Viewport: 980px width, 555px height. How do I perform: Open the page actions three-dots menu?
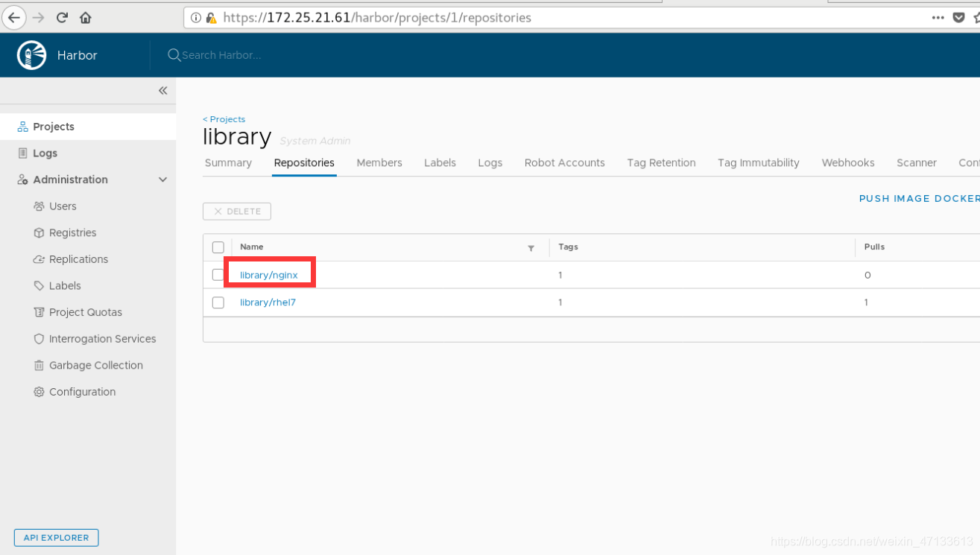coord(938,17)
